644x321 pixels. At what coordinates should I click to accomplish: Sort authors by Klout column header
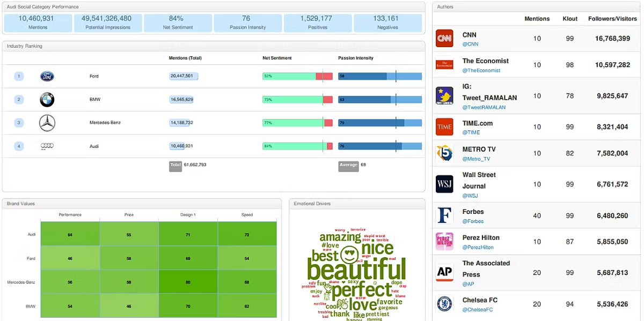tap(570, 19)
